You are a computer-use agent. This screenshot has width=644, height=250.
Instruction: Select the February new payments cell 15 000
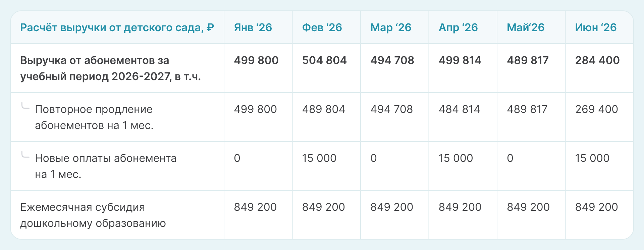(x=319, y=158)
